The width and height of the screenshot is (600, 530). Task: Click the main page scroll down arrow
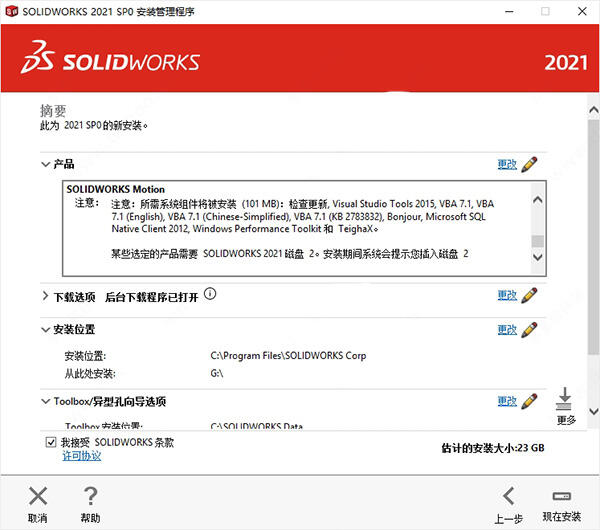(593, 412)
